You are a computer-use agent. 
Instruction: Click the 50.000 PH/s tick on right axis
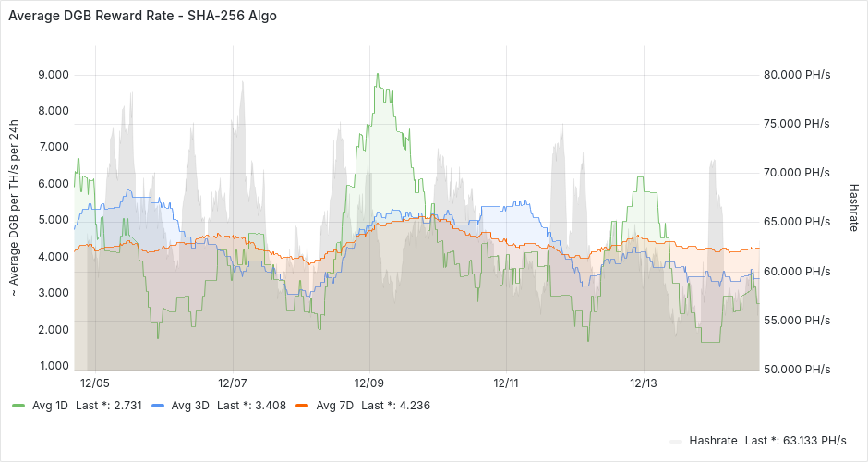click(797, 370)
